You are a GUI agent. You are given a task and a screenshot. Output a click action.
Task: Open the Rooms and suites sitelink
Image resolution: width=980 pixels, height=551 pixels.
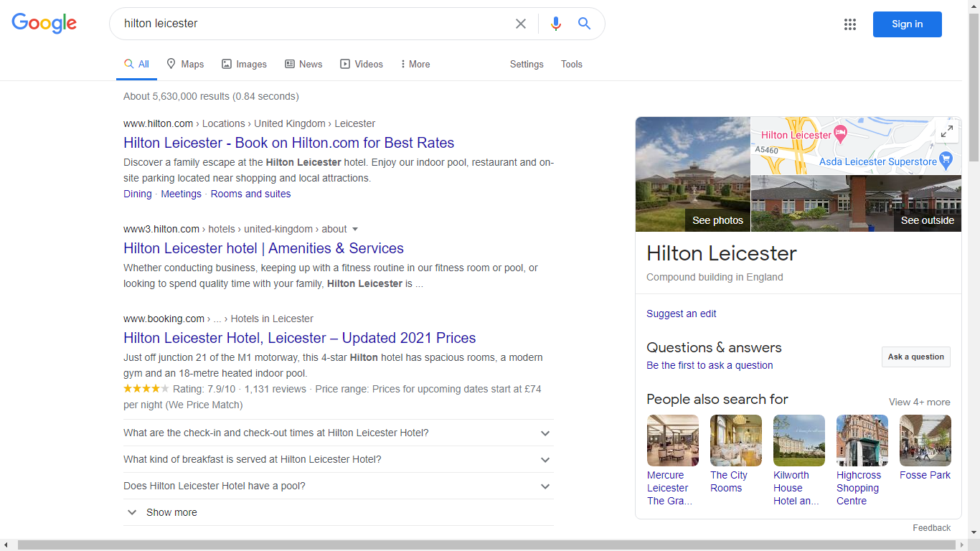250,194
